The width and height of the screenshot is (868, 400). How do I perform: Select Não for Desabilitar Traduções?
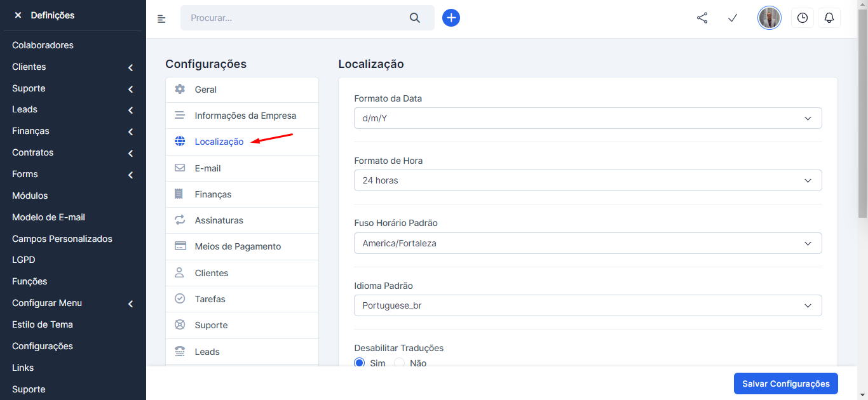click(x=400, y=363)
